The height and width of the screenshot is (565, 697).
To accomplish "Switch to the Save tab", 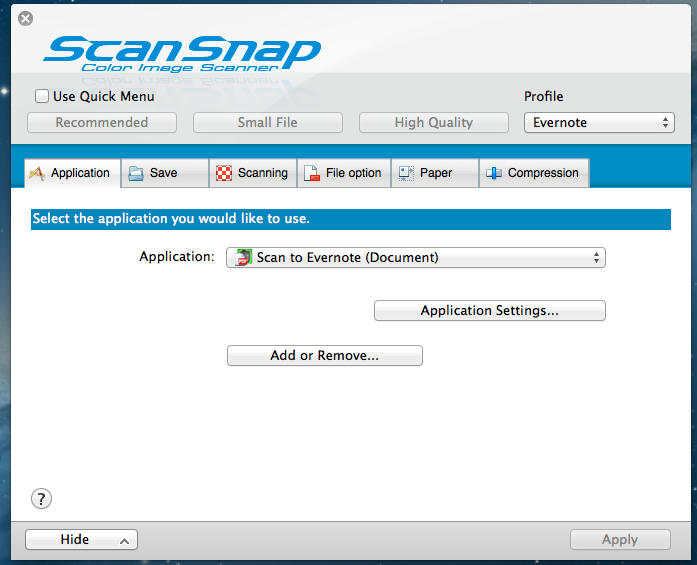I will tap(164, 173).
